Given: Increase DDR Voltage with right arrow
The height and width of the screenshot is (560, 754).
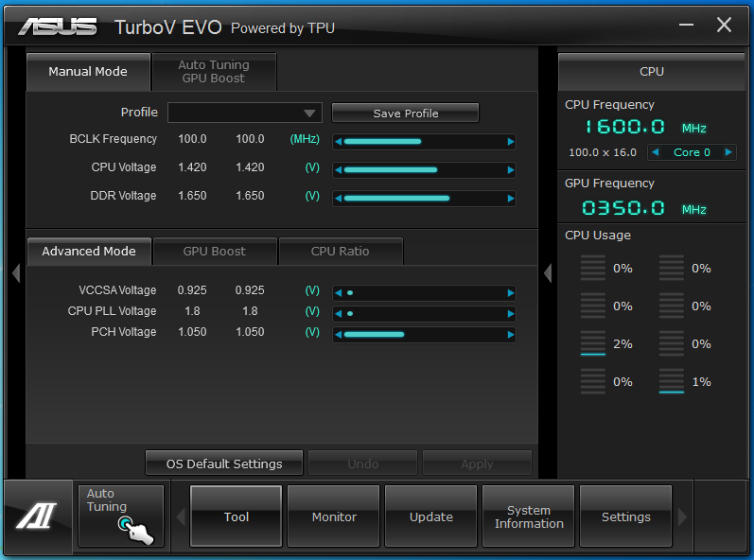Looking at the screenshot, I should (511, 199).
